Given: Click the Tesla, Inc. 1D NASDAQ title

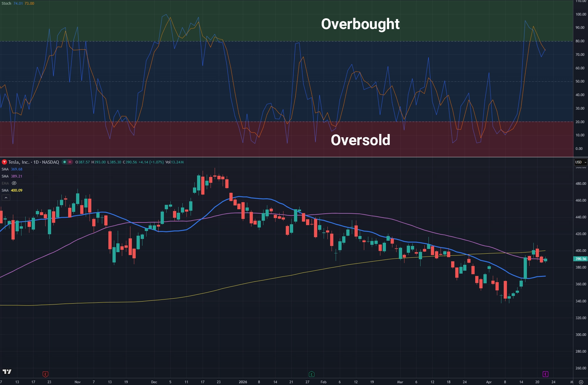Looking at the screenshot, I should [33, 162].
